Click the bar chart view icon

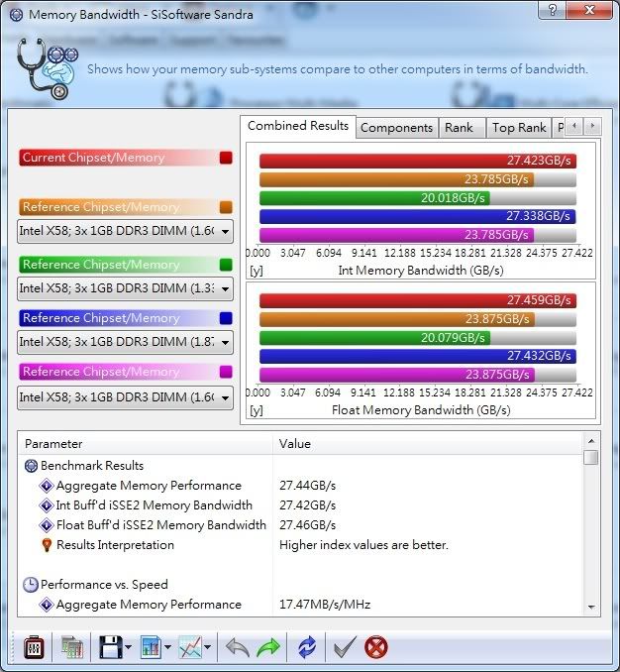click(151, 647)
